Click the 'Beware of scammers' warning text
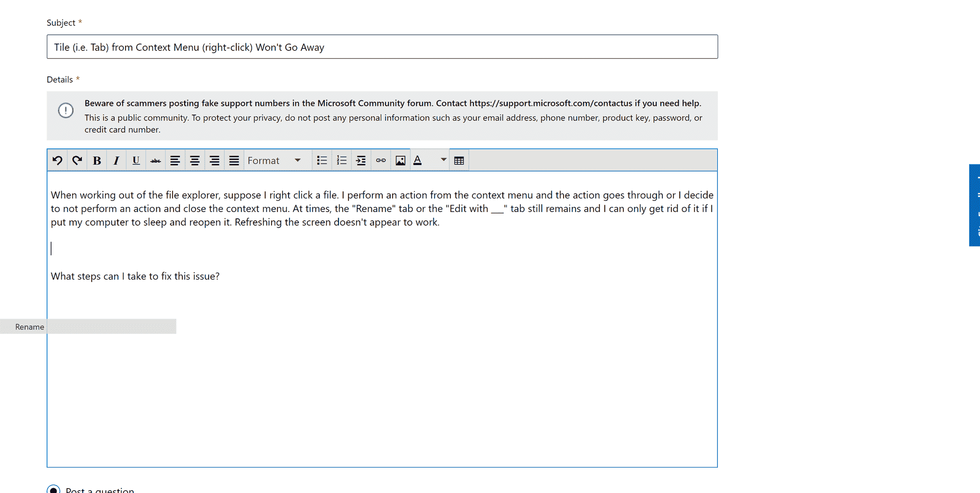The height and width of the screenshot is (493, 980). (393, 103)
